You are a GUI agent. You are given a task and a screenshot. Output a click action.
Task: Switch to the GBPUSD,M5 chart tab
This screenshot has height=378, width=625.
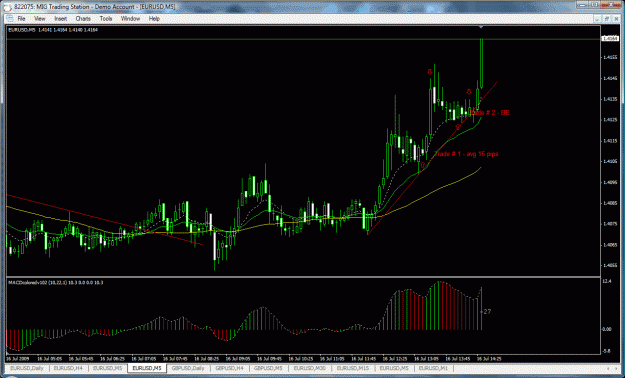[x=269, y=368]
